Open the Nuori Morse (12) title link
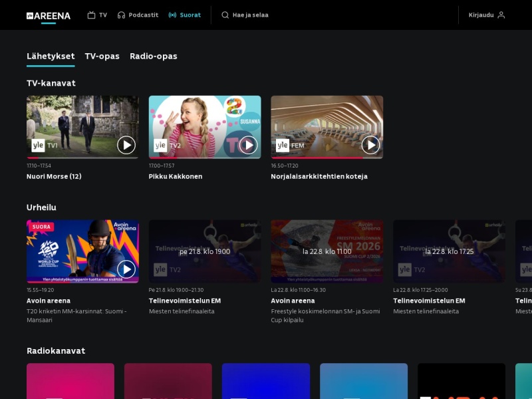Image resolution: width=532 pixels, height=399 pixels. (54, 176)
